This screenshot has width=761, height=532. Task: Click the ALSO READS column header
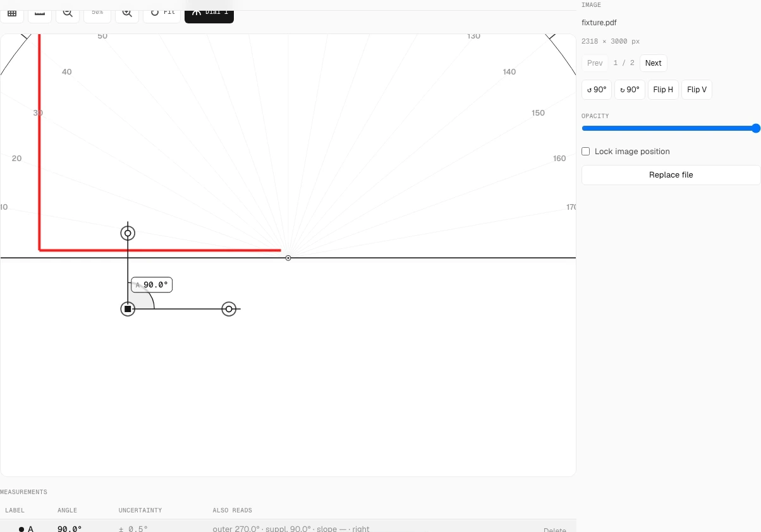coord(232,510)
